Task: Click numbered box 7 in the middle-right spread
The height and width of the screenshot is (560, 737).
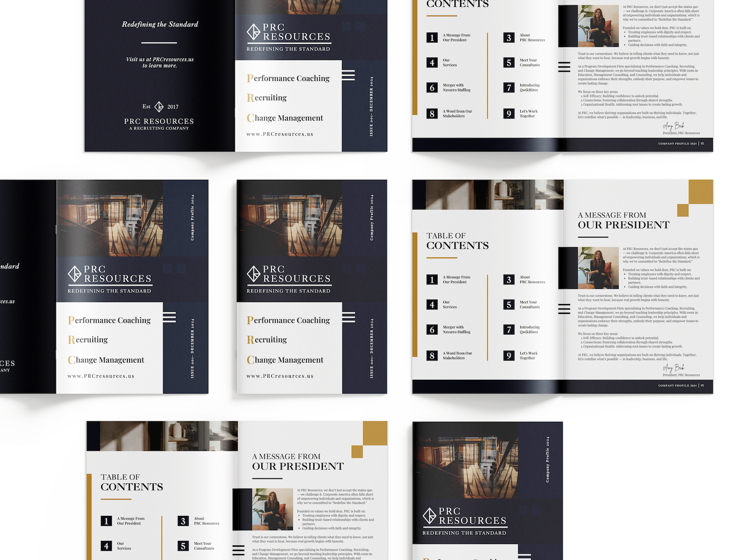Action: point(509,330)
